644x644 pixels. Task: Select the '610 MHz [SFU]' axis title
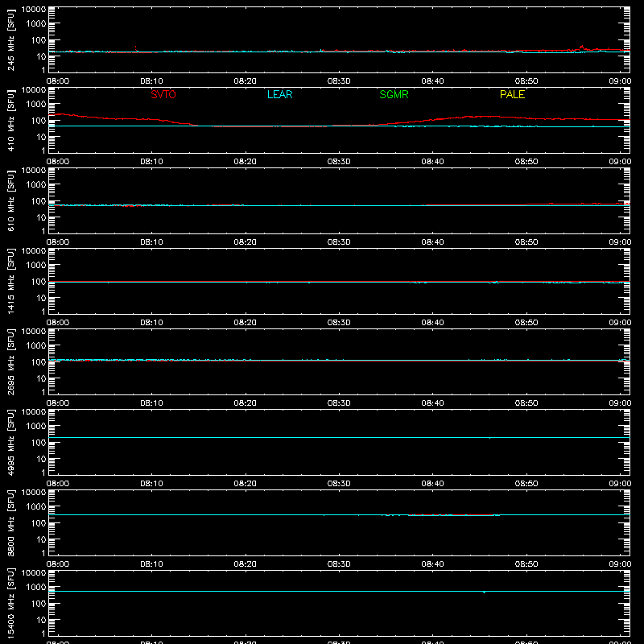[11, 201]
